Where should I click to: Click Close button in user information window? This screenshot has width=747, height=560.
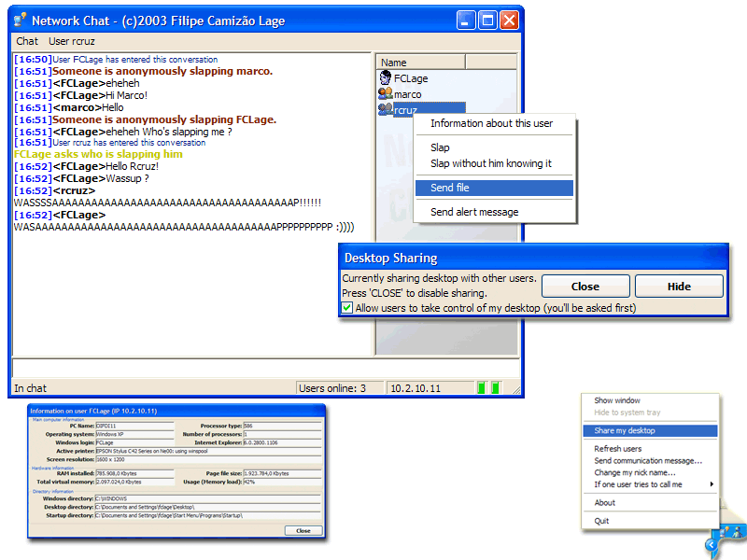click(303, 530)
